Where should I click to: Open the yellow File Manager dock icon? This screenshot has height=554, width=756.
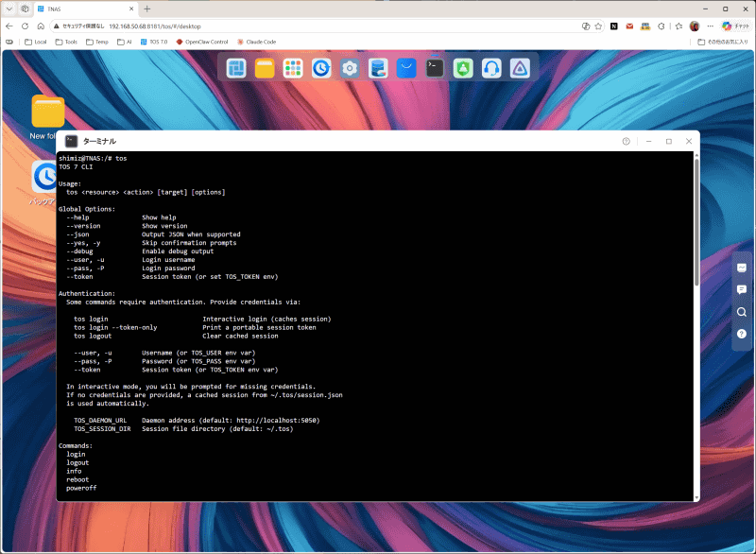(265, 68)
